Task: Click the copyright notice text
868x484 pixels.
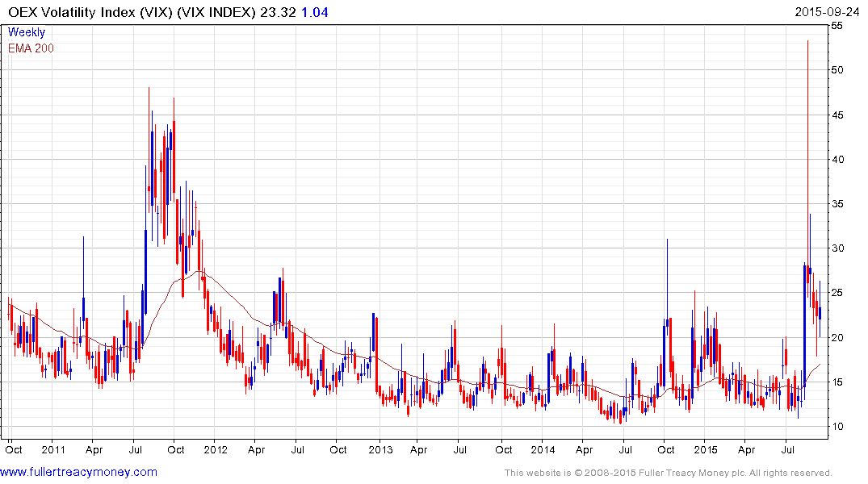Action: (669, 473)
